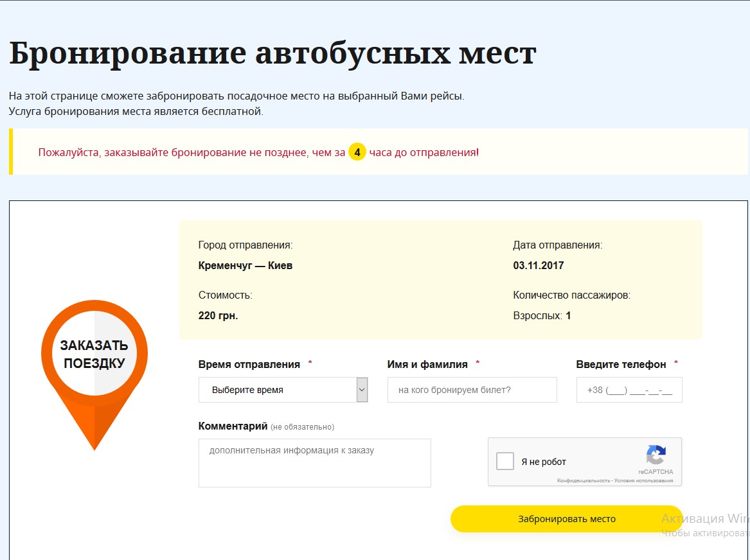The height and width of the screenshot is (560, 750).
Task: Click the 220 грн. price value
Action: [x=218, y=315]
